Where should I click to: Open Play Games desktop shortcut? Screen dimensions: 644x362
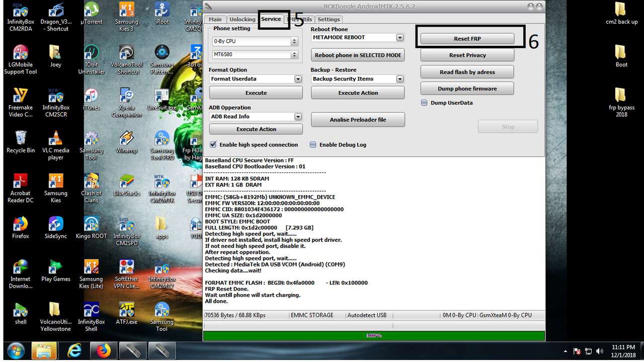[56, 270]
